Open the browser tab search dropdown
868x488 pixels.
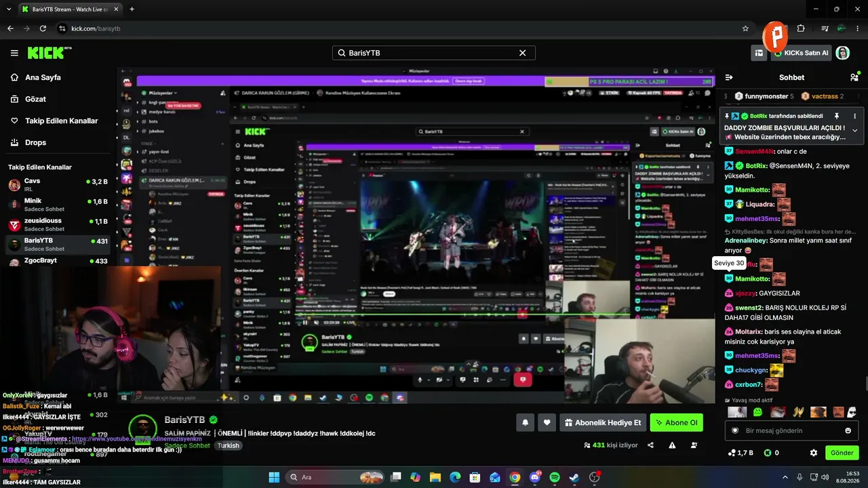tap(8, 9)
